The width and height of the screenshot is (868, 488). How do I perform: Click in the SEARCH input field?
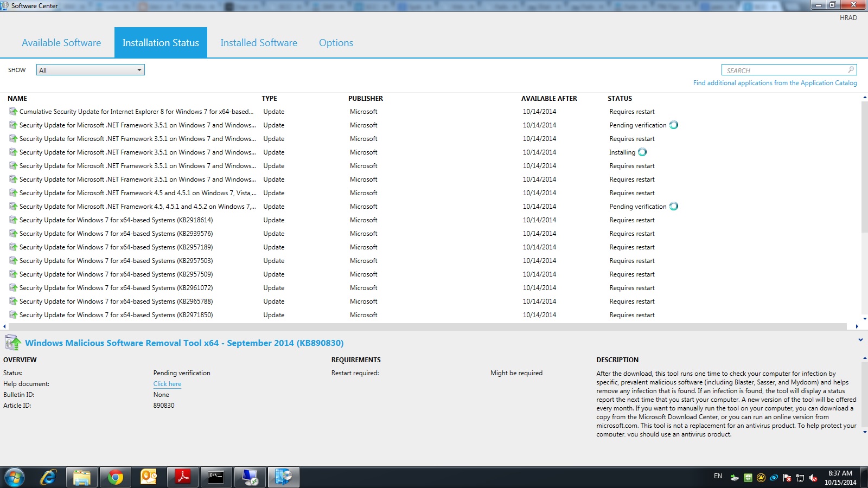[784, 70]
